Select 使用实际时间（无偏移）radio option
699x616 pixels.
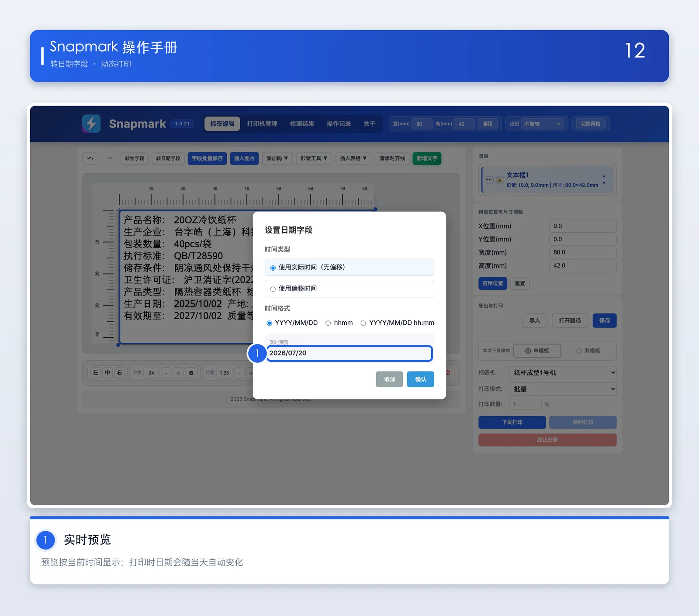349,267
